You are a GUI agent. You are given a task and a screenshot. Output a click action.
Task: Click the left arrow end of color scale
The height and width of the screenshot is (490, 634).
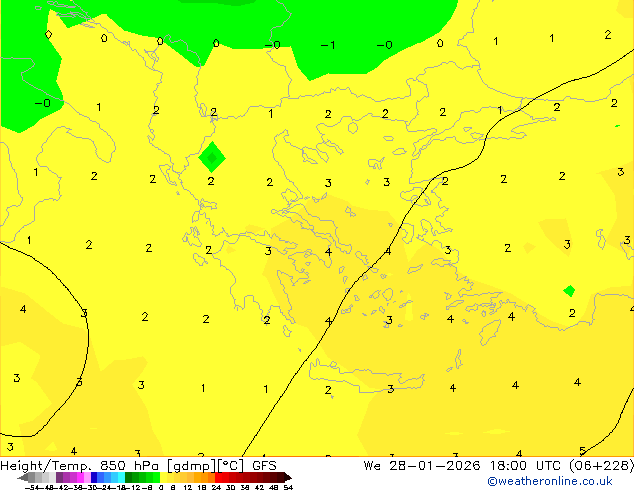[23, 478]
